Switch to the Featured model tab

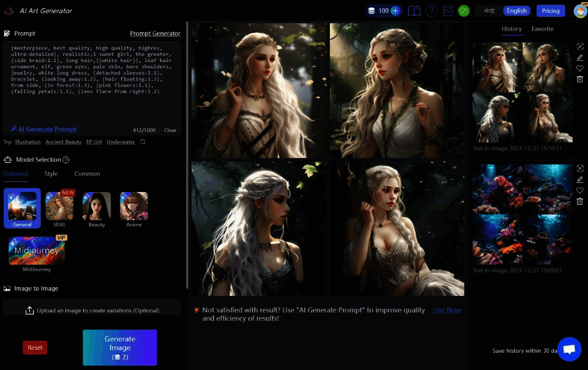16,174
